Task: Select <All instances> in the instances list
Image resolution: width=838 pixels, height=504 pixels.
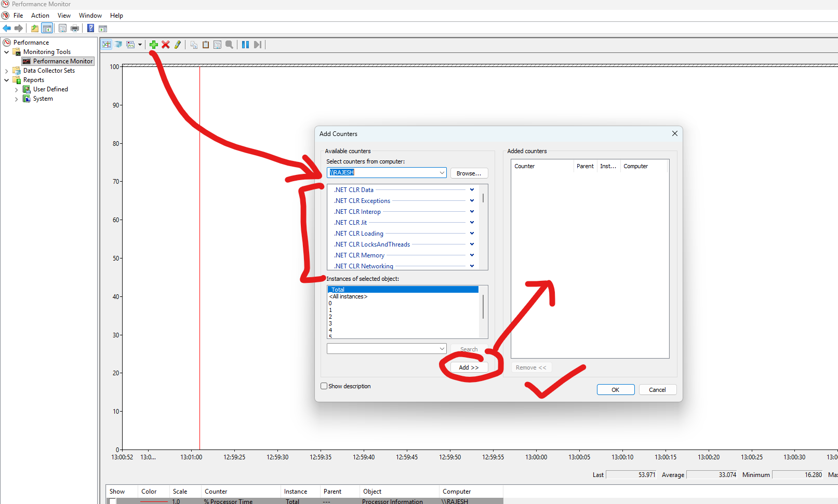Action: coord(349,297)
